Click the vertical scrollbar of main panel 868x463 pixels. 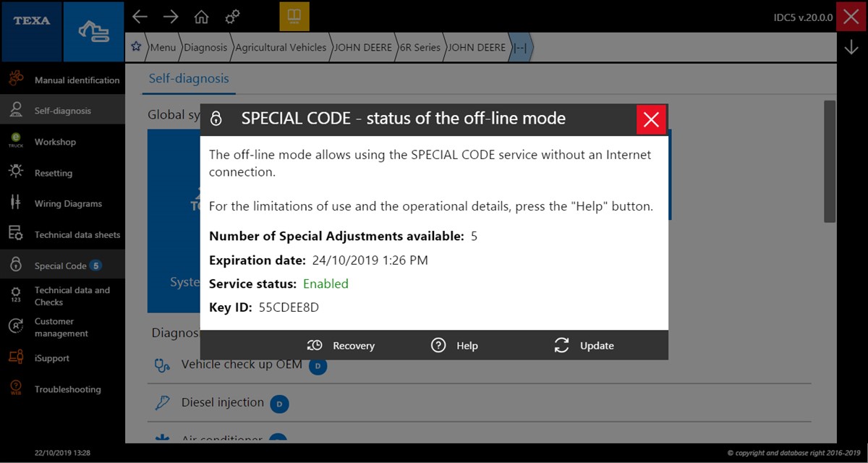coord(830,161)
